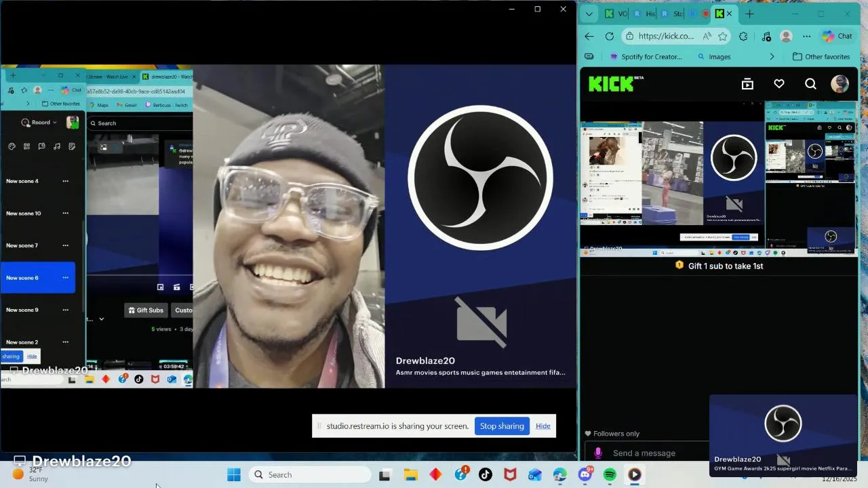Click Gift 1 sub to take 1st banner
Image resolution: width=868 pixels, height=488 pixels.
pyautogui.click(x=719, y=266)
